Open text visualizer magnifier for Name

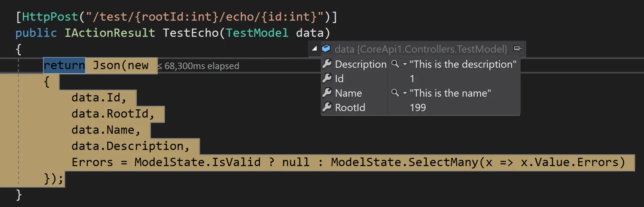coord(395,92)
